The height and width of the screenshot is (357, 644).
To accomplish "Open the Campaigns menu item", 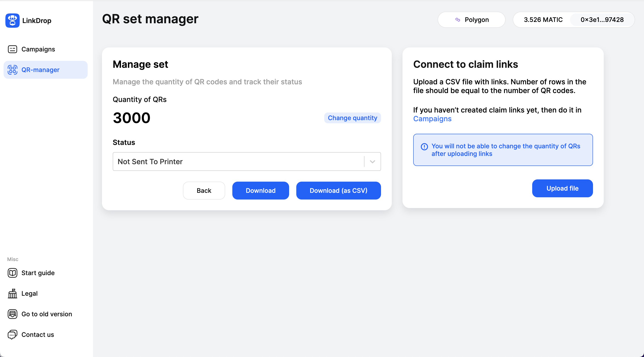I will pyautogui.click(x=45, y=49).
